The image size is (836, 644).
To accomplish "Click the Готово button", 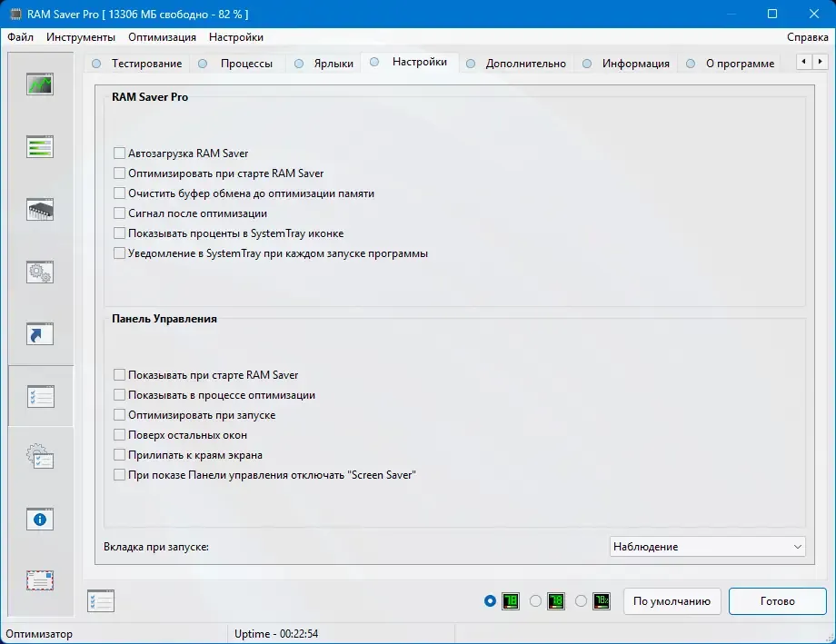I will click(x=777, y=601).
